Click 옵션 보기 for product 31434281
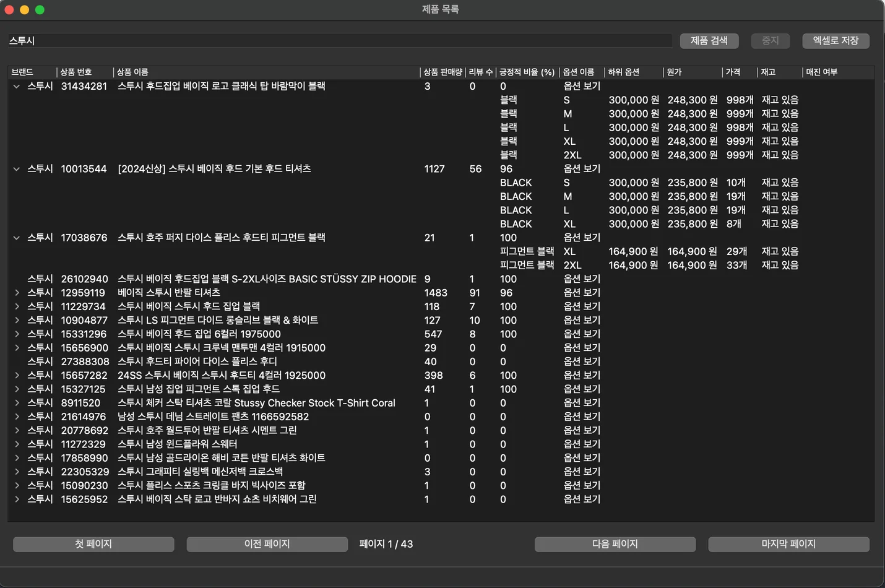 tap(582, 87)
